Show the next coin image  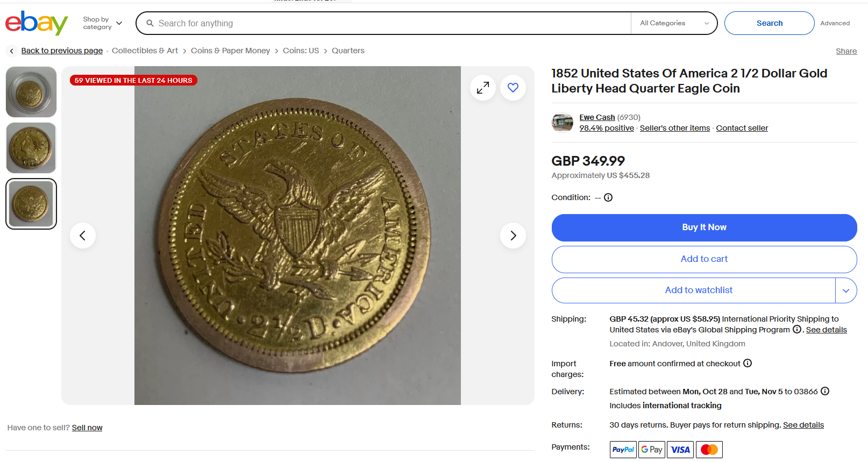(513, 236)
